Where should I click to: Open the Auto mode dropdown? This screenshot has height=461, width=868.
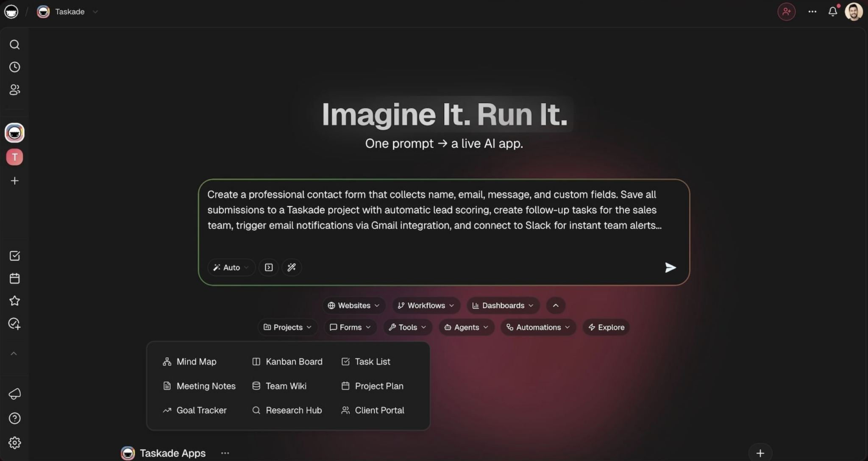coord(231,267)
